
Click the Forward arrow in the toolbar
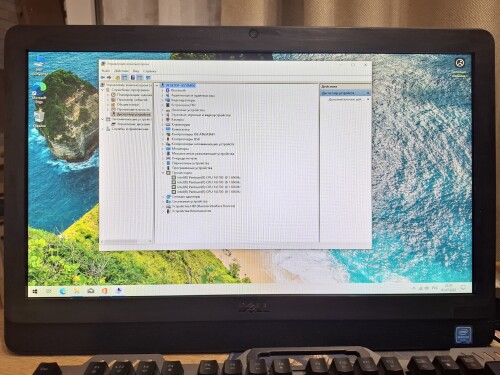point(109,77)
